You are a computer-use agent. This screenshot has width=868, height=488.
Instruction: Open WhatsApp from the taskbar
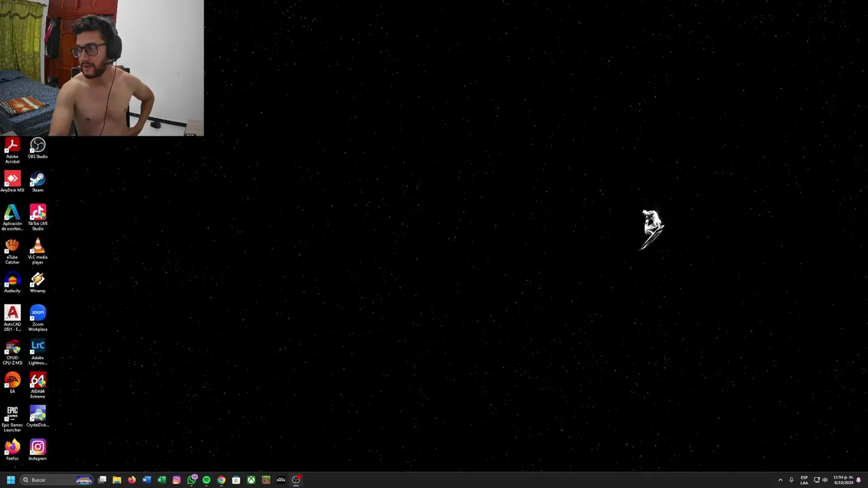tap(191, 480)
